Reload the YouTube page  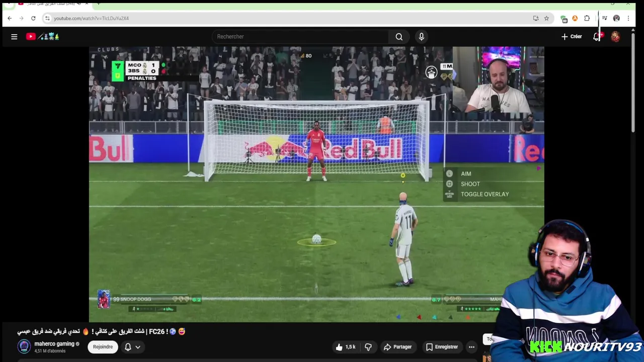point(33,18)
